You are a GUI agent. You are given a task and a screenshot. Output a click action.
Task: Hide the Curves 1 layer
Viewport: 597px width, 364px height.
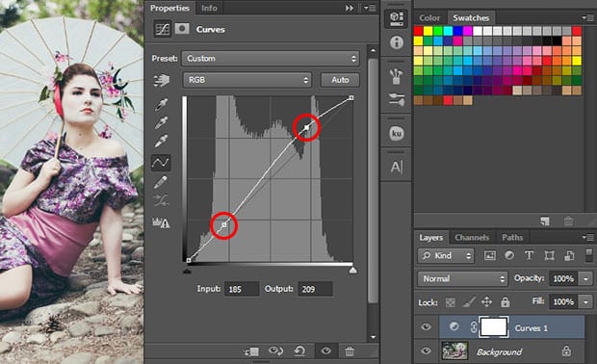pyautogui.click(x=426, y=326)
